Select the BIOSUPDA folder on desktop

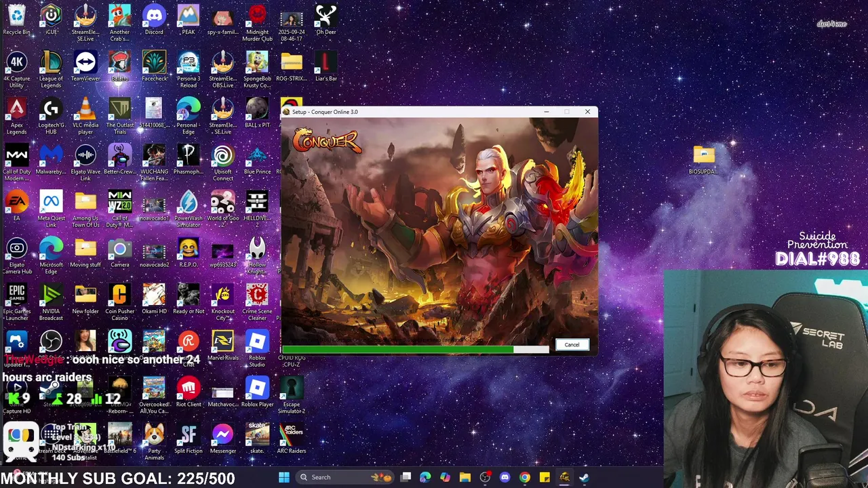pyautogui.click(x=703, y=160)
